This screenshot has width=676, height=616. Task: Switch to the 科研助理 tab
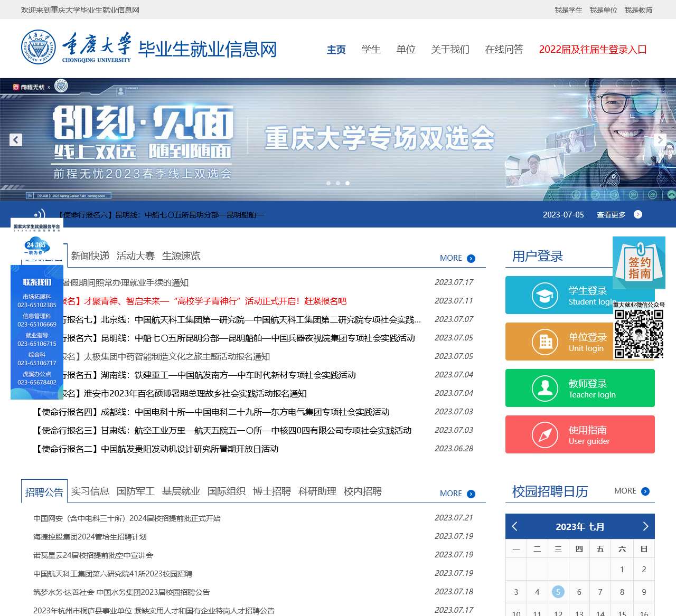pyautogui.click(x=317, y=491)
